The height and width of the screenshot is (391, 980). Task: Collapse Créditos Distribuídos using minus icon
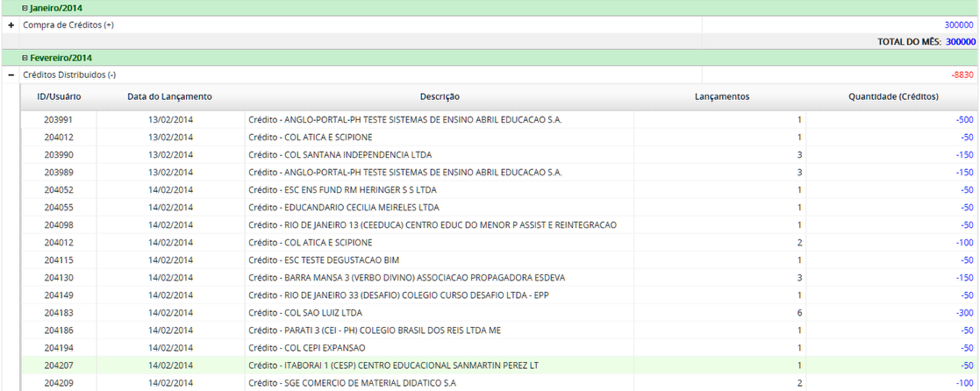pyautogui.click(x=11, y=75)
